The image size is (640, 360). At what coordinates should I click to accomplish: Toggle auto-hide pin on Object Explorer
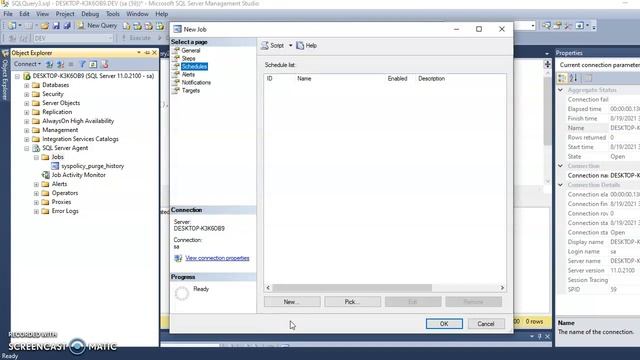(x=147, y=53)
